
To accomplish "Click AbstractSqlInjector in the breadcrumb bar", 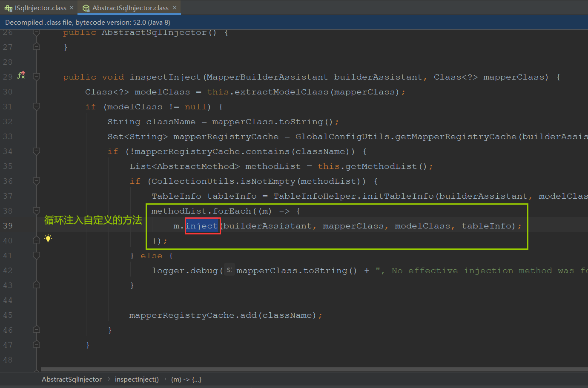I will [72, 379].
